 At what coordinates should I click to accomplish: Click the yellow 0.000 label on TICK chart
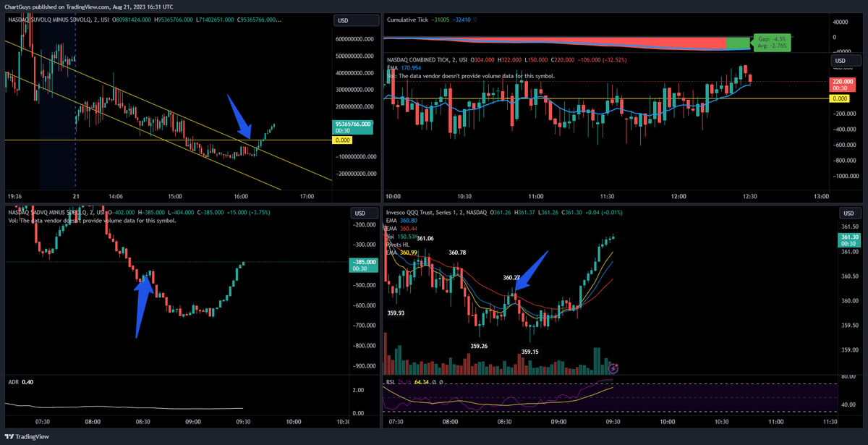click(838, 98)
